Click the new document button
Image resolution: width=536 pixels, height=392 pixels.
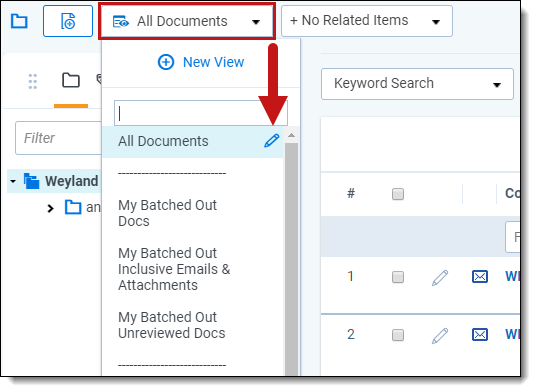[x=68, y=21]
